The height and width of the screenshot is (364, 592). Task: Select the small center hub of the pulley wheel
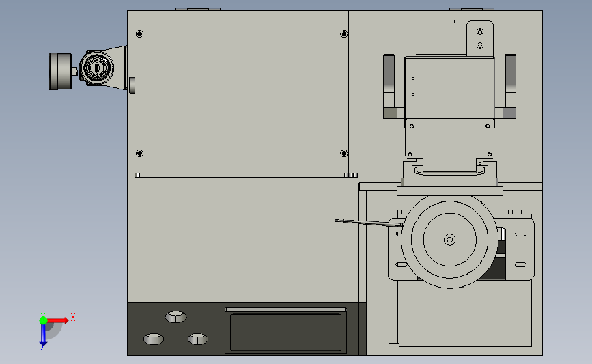[449, 240]
